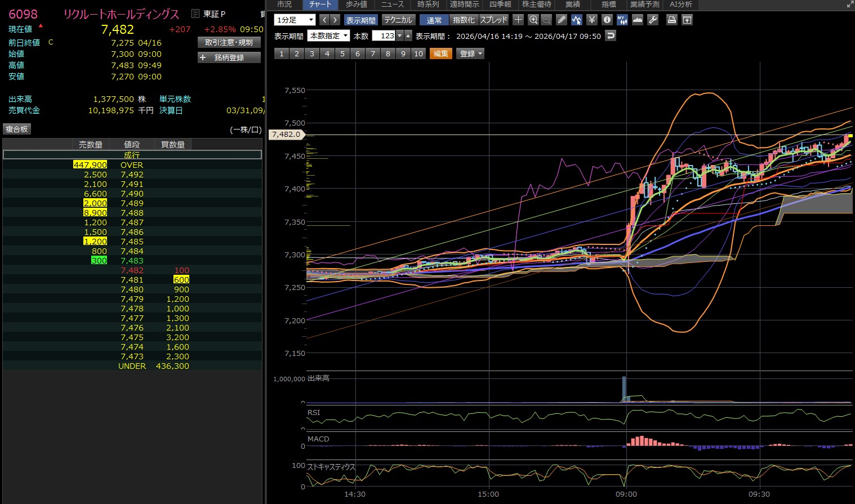Click the yen price icon
Image resolution: width=855 pixels, height=504 pixels.
(x=591, y=20)
